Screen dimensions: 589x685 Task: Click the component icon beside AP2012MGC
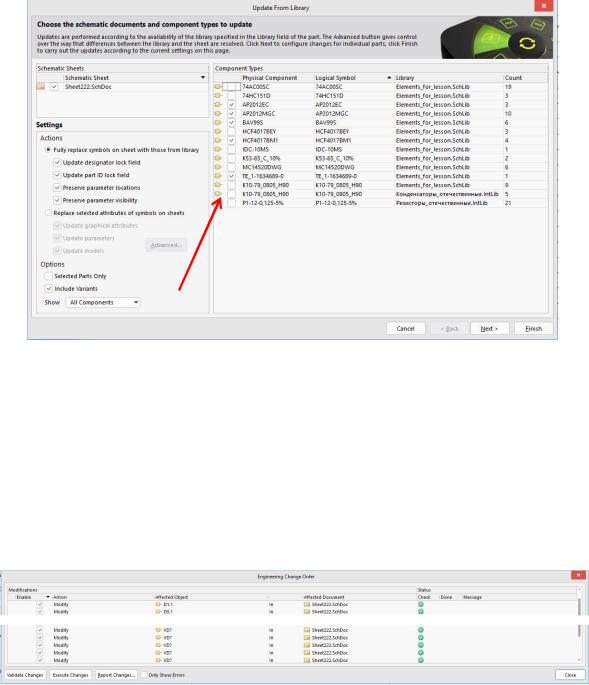click(x=218, y=113)
